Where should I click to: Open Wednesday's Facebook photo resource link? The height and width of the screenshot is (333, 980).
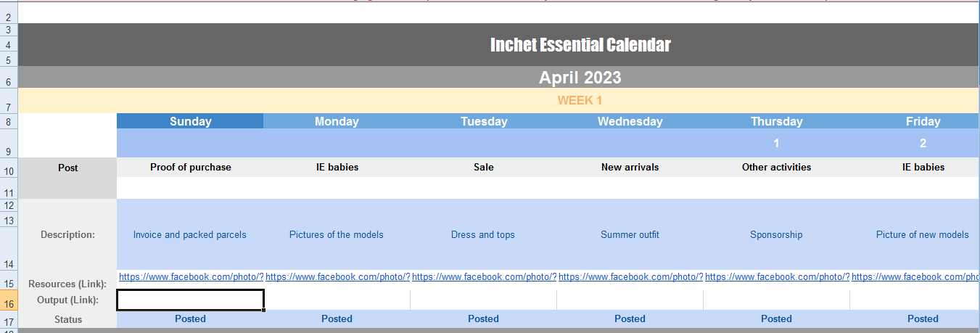pos(630,276)
